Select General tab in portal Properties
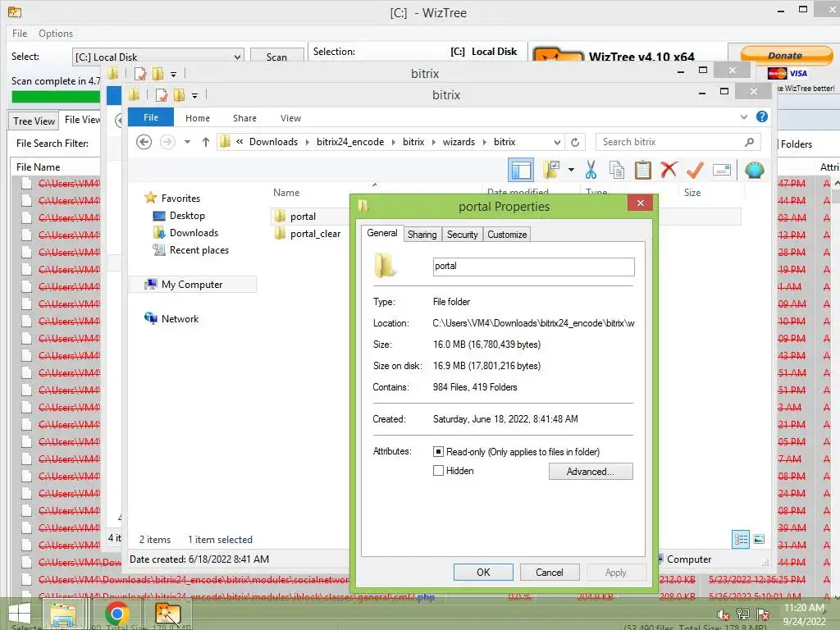This screenshot has width=840, height=630. pyautogui.click(x=382, y=233)
